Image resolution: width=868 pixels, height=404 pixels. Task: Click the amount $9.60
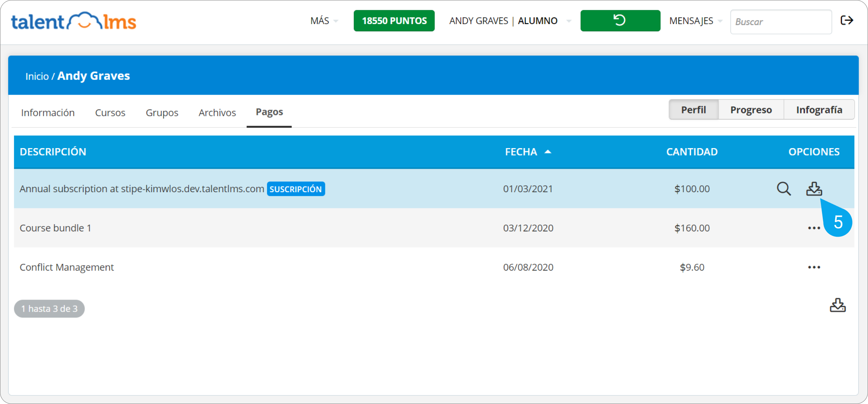(x=692, y=267)
